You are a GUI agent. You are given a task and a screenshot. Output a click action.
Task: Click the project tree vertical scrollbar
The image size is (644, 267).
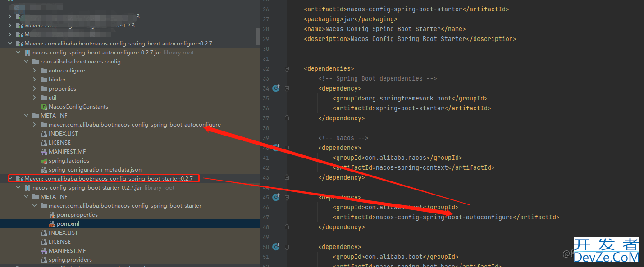coord(258,36)
